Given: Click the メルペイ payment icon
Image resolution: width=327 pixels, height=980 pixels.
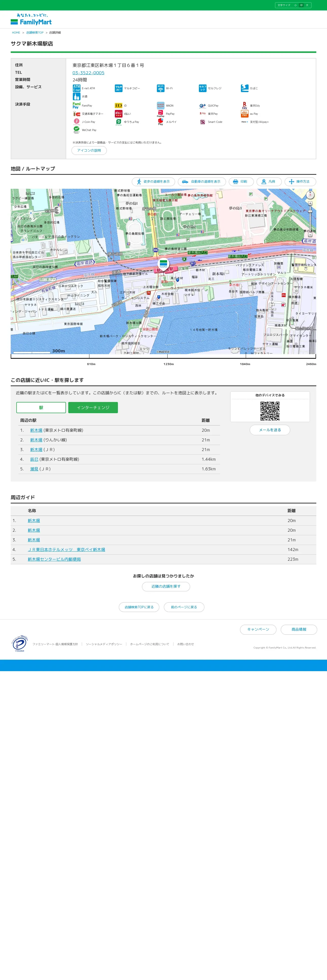Looking at the screenshot, I should pyautogui.click(x=160, y=122).
